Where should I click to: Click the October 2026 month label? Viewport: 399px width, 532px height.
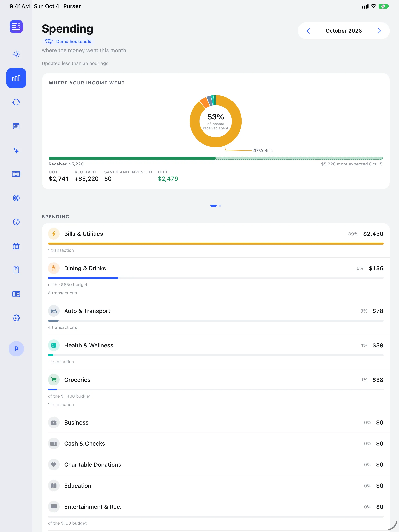(344, 31)
